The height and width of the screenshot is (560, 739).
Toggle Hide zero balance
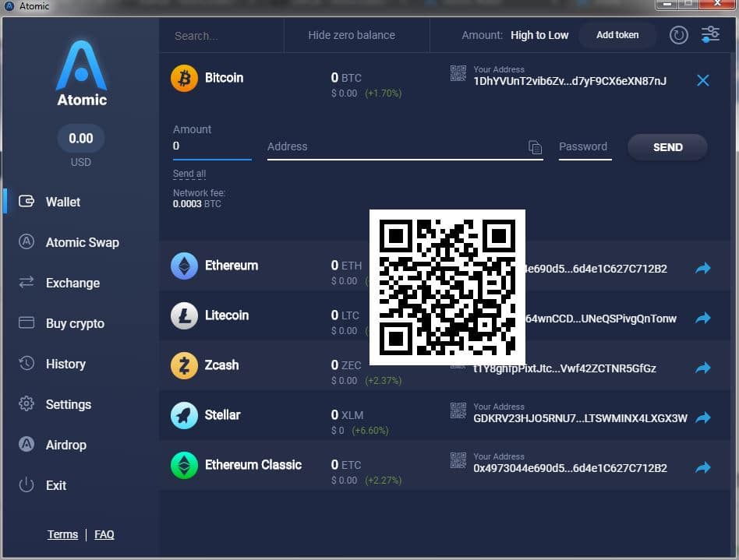click(x=352, y=35)
